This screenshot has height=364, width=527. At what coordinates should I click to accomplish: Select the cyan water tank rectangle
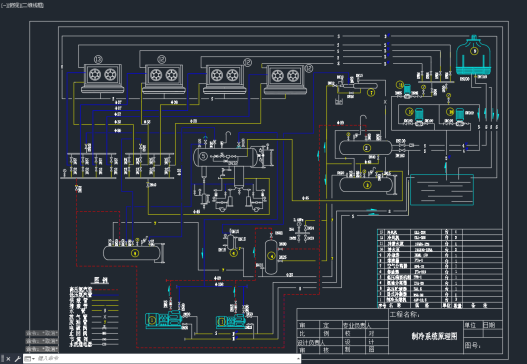[442, 190]
